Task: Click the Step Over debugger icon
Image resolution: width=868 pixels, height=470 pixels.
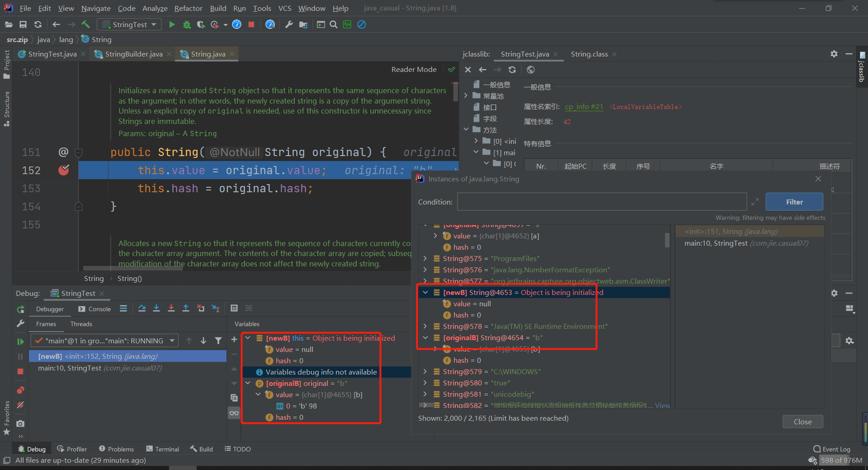Action: tap(142, 309)
